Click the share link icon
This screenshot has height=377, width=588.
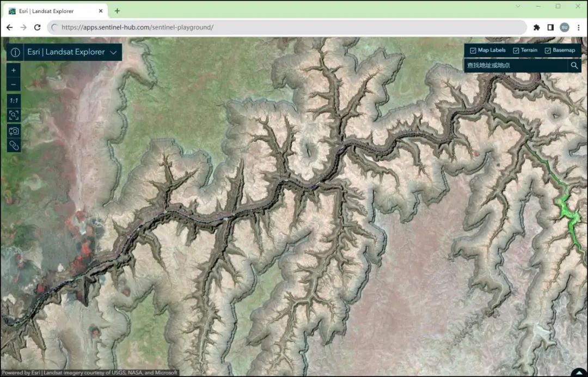(13, 145)
